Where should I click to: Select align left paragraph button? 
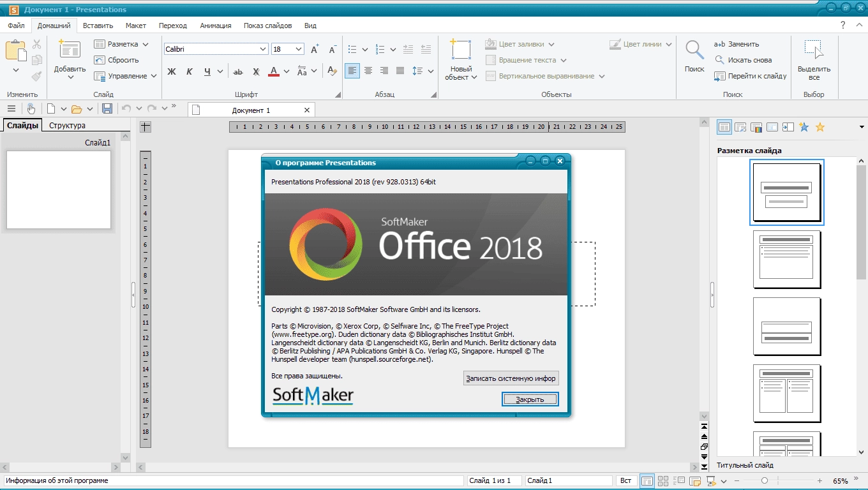(x=352, y=71)
